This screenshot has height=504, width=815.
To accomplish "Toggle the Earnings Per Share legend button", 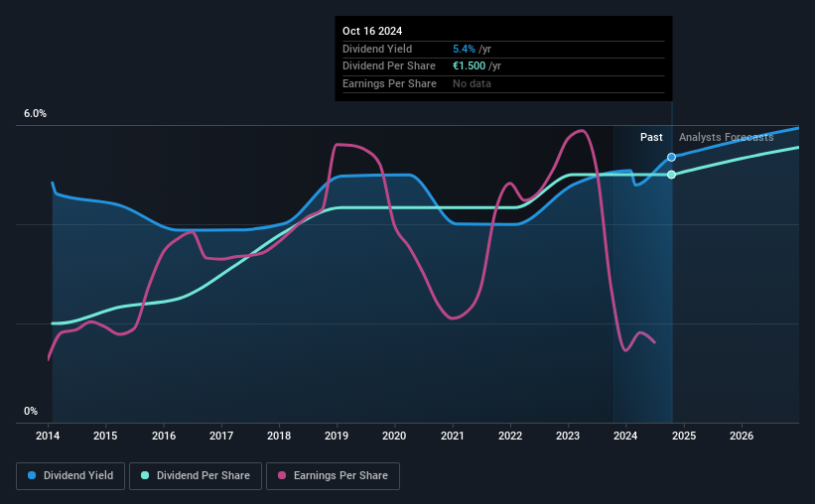I will 333,476.
